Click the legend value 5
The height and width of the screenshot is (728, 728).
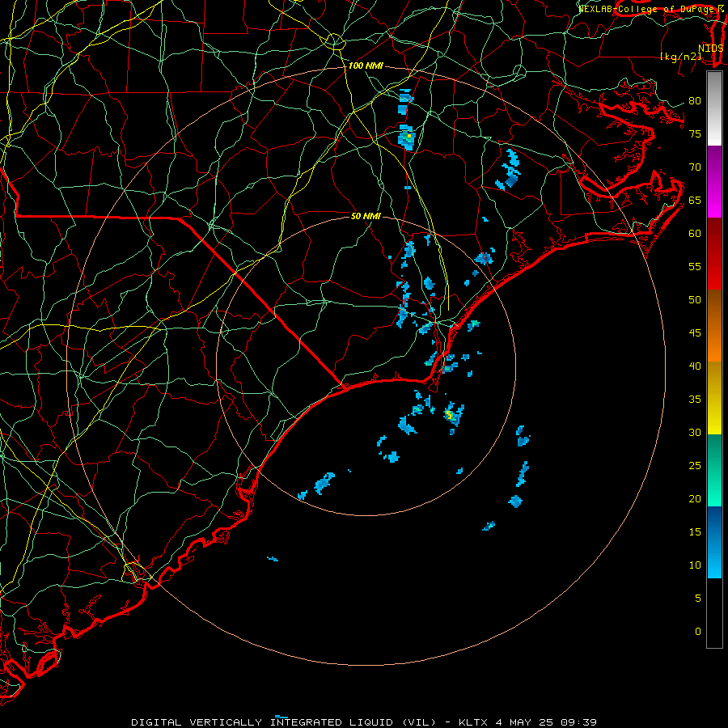698,599
